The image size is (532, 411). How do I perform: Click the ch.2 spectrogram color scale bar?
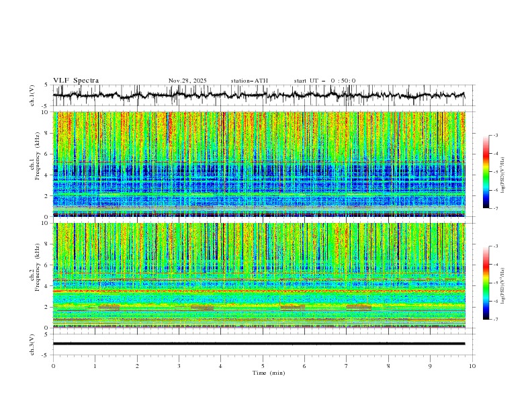pos(486,283)
